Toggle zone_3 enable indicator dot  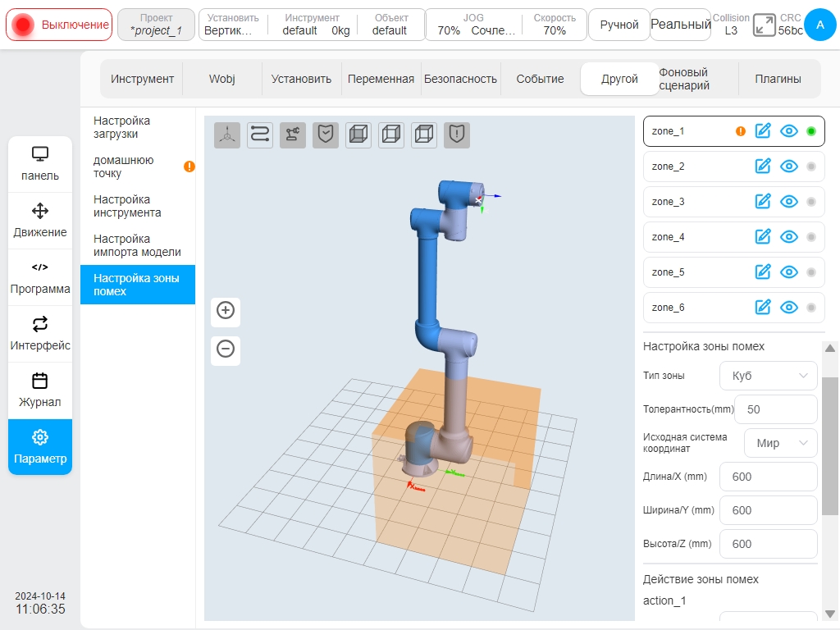(811, 202)
